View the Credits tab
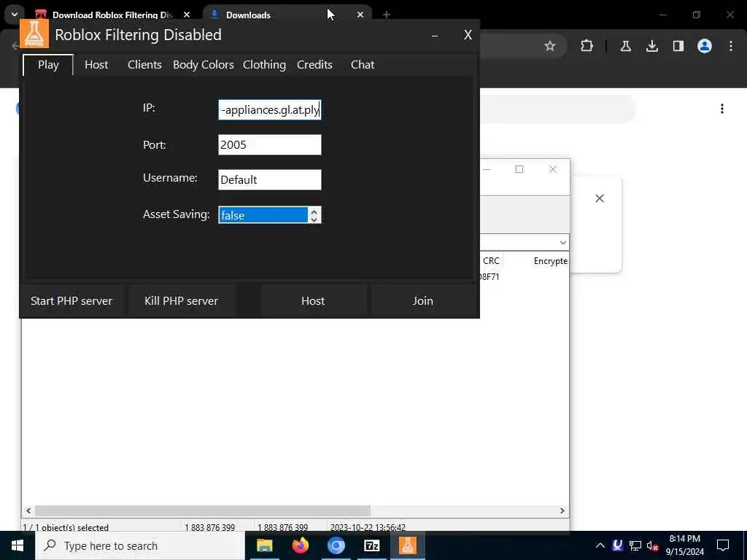This screenshot has width=747, height=560. pyautogui.click(x=314, y=65)
